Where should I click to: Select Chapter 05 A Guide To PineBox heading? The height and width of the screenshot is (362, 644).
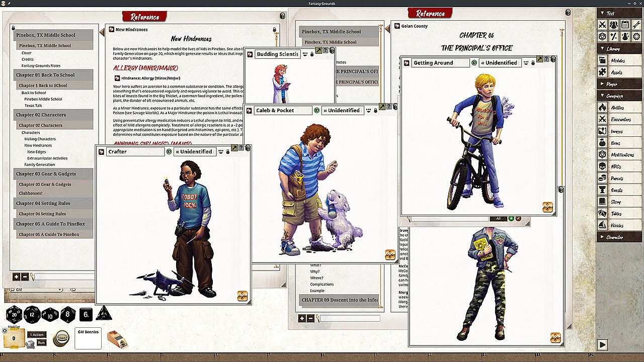click(x=54, y=224)
